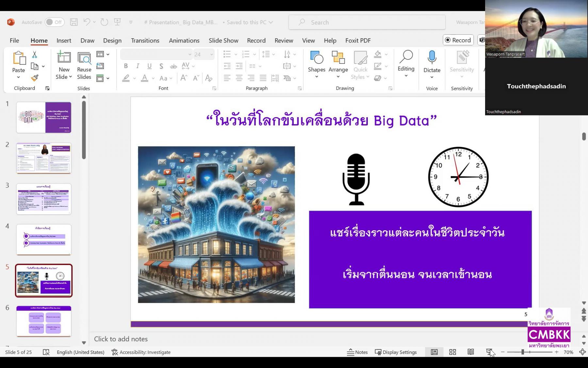Open Display Settings
Viewport: 588px width, 368px height.
(x=396, y=352)
